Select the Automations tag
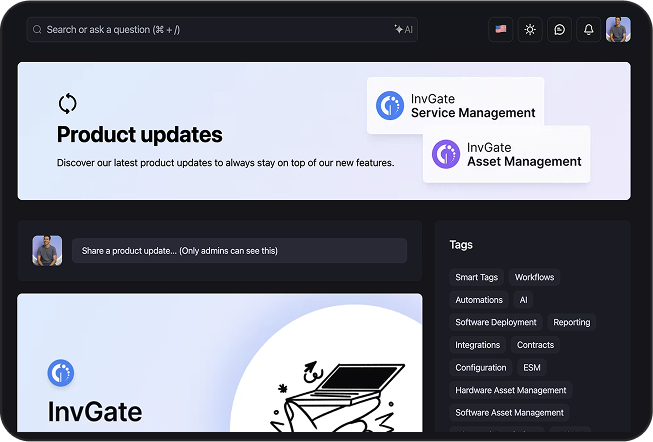The height and width of the screenshot is (442, 653). 479,300
